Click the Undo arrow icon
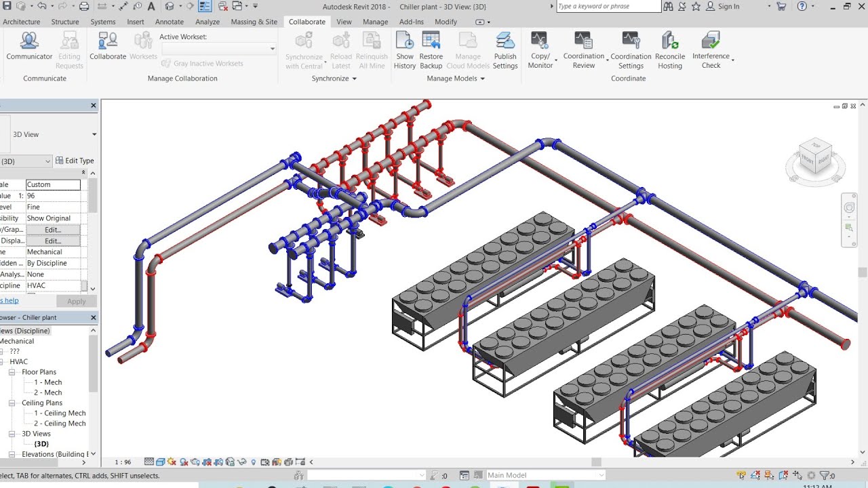868x488 pixels. tap(41, 6)
